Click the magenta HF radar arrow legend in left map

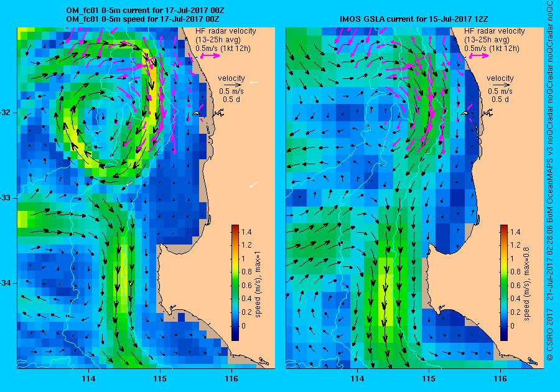click(x=210, y=56)
